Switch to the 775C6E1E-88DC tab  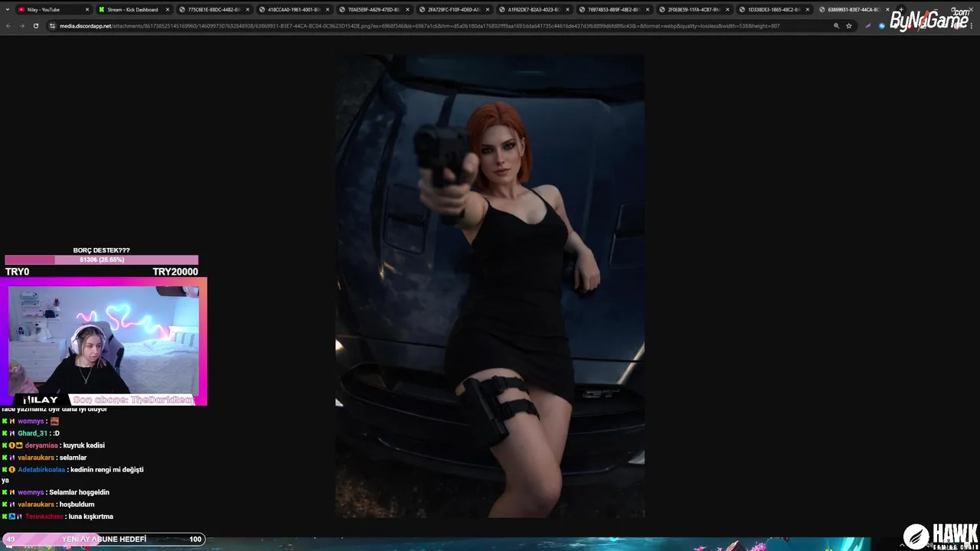pyautogui.click(x=214, y=9)
